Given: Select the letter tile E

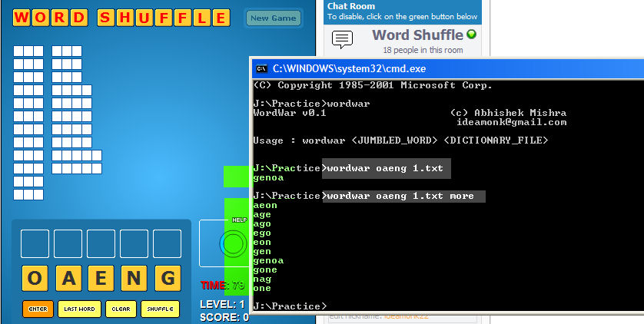Looking at the screenshot, I should pyautogui.click(x=101, y=278).
